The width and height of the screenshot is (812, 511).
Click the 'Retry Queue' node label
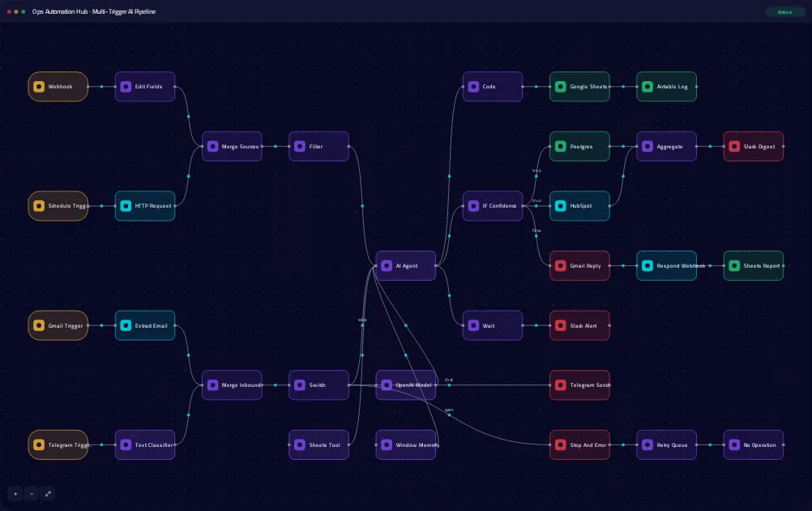(x=672, y=444)
